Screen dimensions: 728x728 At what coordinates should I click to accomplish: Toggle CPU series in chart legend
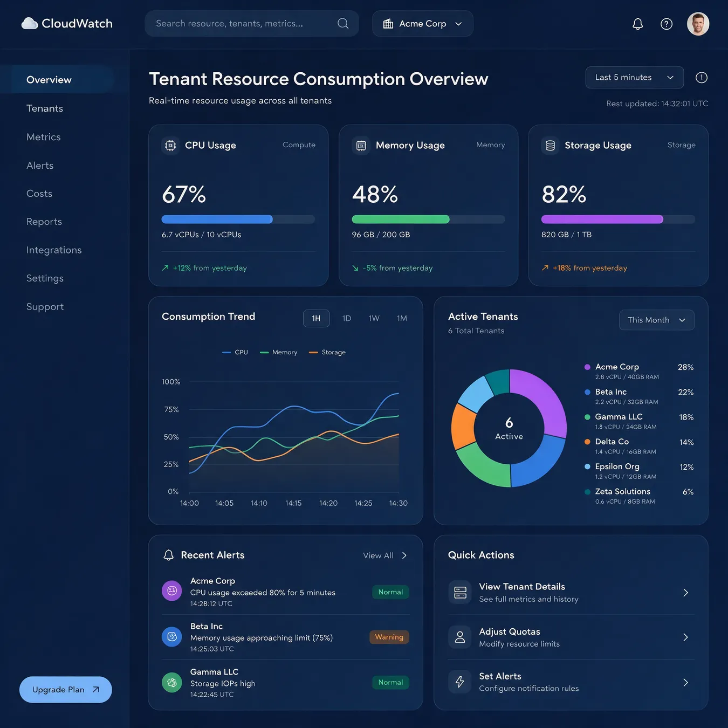[235, 352]
